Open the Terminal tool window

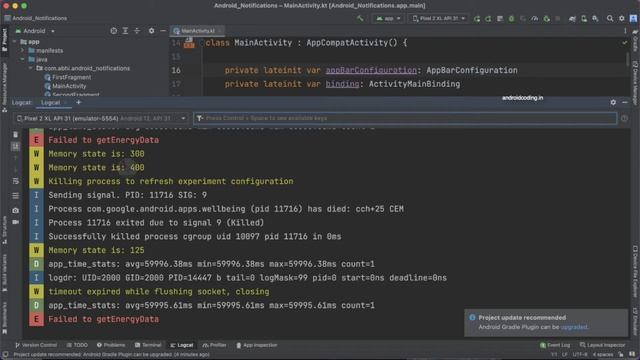click(148, 345)
